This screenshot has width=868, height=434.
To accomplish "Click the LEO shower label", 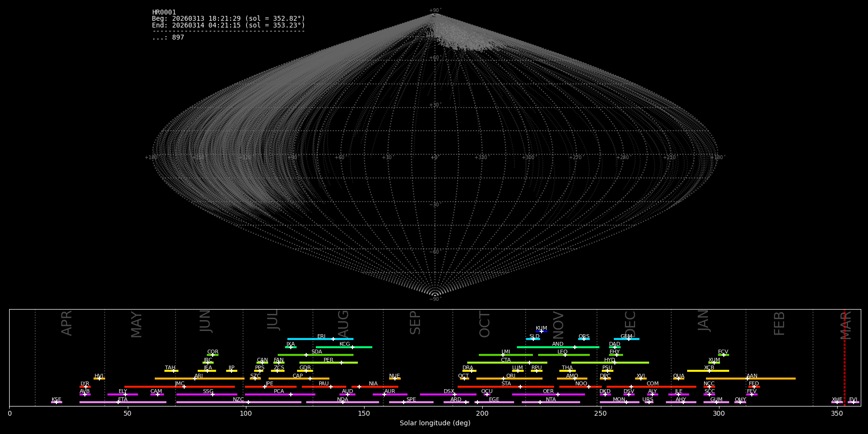I will 563,352.
